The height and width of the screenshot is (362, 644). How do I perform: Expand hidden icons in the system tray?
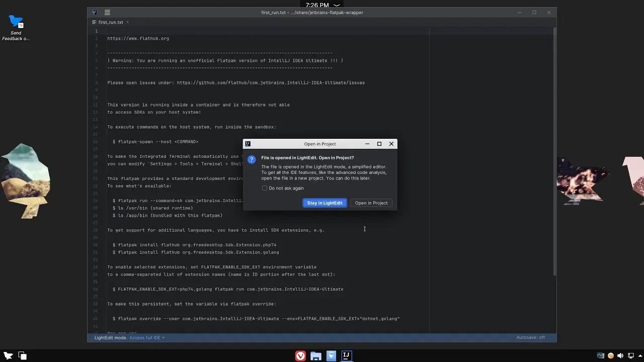[x=640, y=355]
